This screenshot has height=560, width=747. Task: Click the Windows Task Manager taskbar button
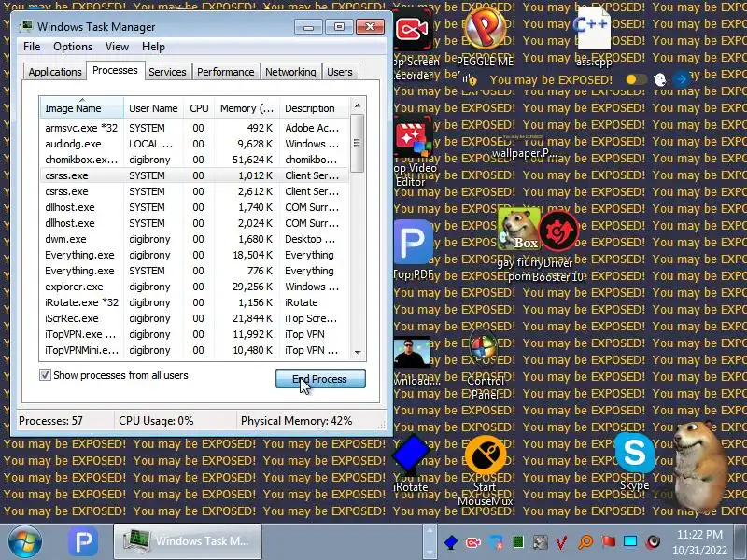coord(188,541)
